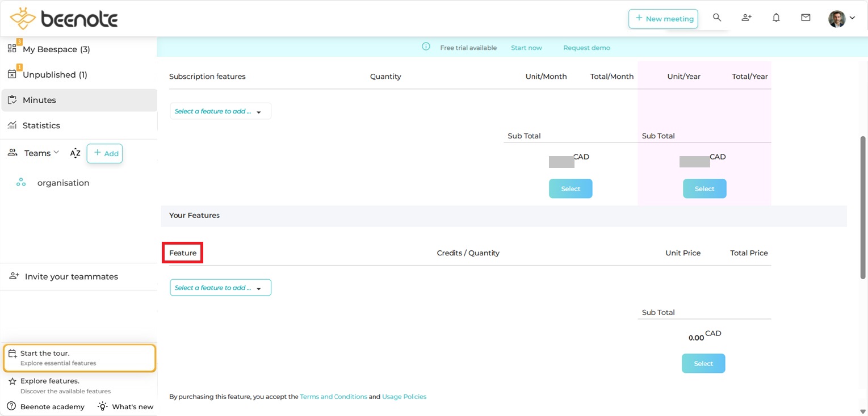The image size is (868, 416).
Task: Click Select under the yearly Sub Total
Action: click(x=704, y=188)
